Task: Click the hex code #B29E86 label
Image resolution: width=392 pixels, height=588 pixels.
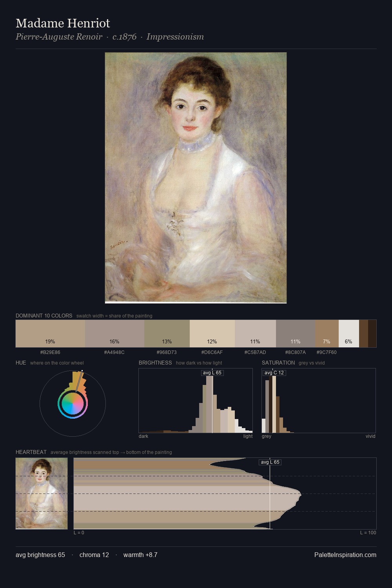Action: tap(50, 352)
